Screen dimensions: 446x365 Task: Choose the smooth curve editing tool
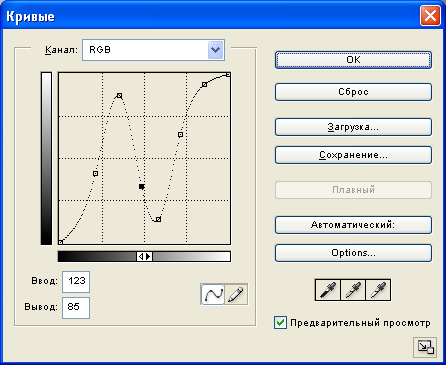click(213, 294)
